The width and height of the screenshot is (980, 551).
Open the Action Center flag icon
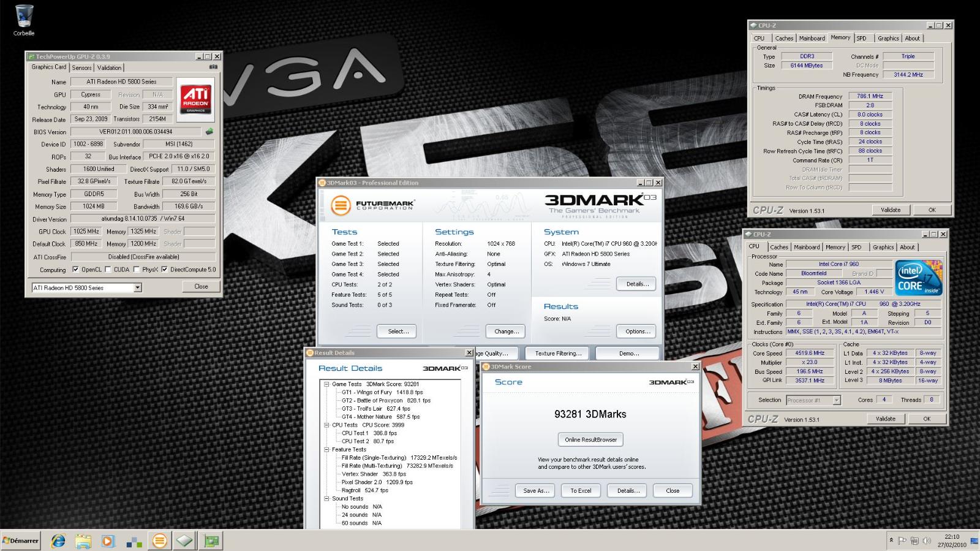(x=902, y=541)
